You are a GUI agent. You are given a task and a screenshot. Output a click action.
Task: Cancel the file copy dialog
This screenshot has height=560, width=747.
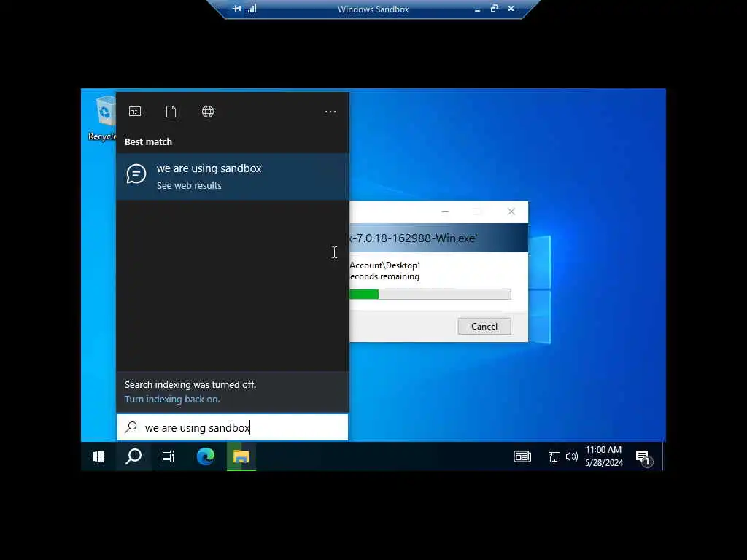[484, 326]
